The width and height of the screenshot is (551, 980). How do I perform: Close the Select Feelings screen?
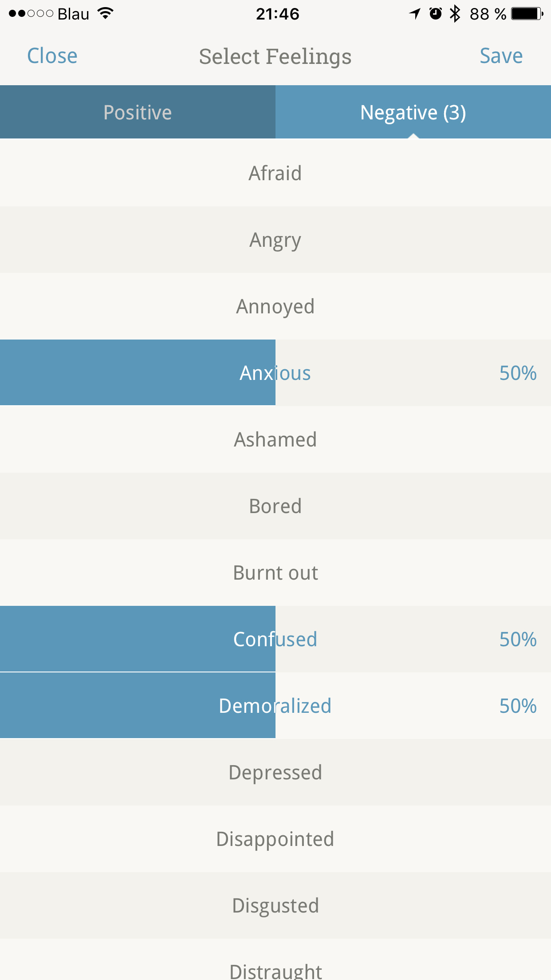click(x=52, y=56)
